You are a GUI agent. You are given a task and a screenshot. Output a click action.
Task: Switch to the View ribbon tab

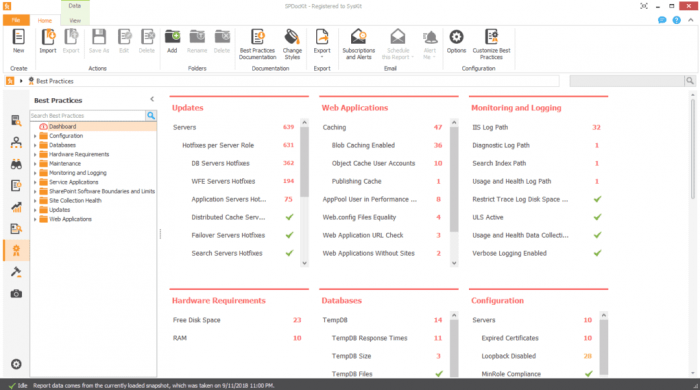[75, 21]
